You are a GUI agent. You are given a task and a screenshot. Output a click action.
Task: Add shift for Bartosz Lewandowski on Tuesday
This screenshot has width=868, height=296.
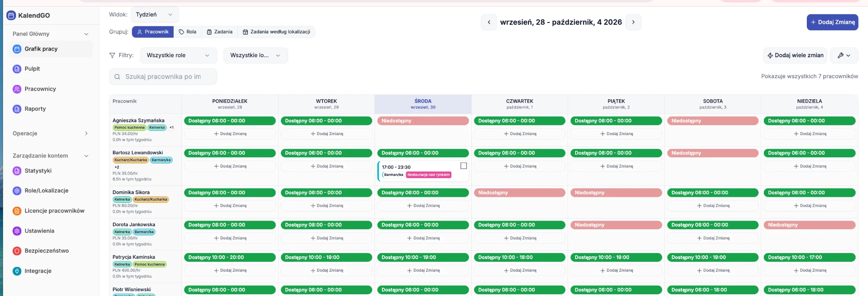coord(326,166)
